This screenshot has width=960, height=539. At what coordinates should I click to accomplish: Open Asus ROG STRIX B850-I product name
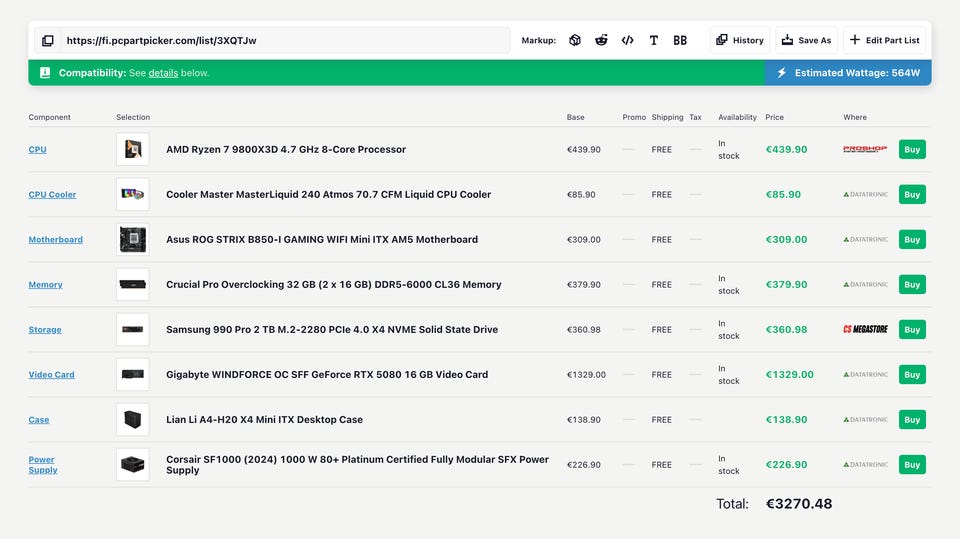pos(322,239)
